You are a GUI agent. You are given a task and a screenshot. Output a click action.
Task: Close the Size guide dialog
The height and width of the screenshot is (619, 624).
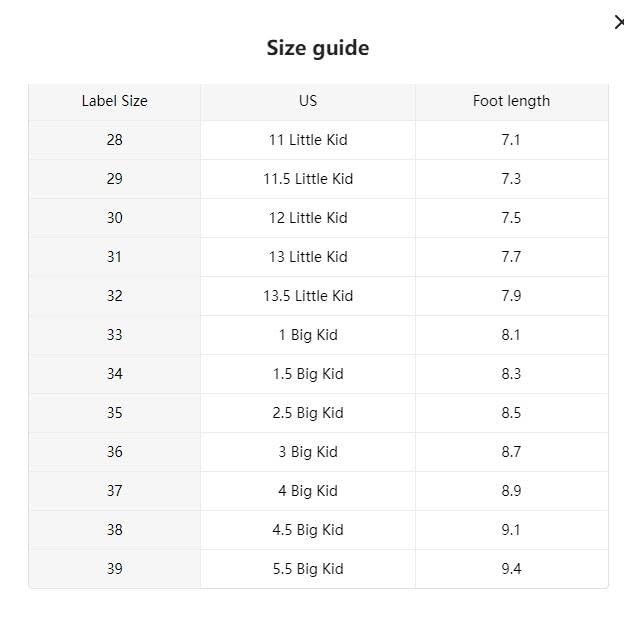pos(619,23)
